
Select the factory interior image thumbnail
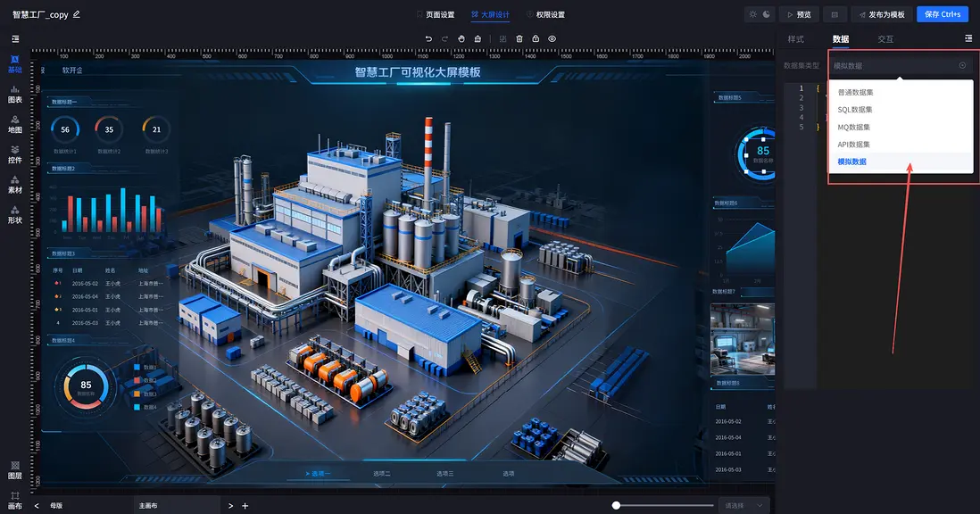coord(743,340)
